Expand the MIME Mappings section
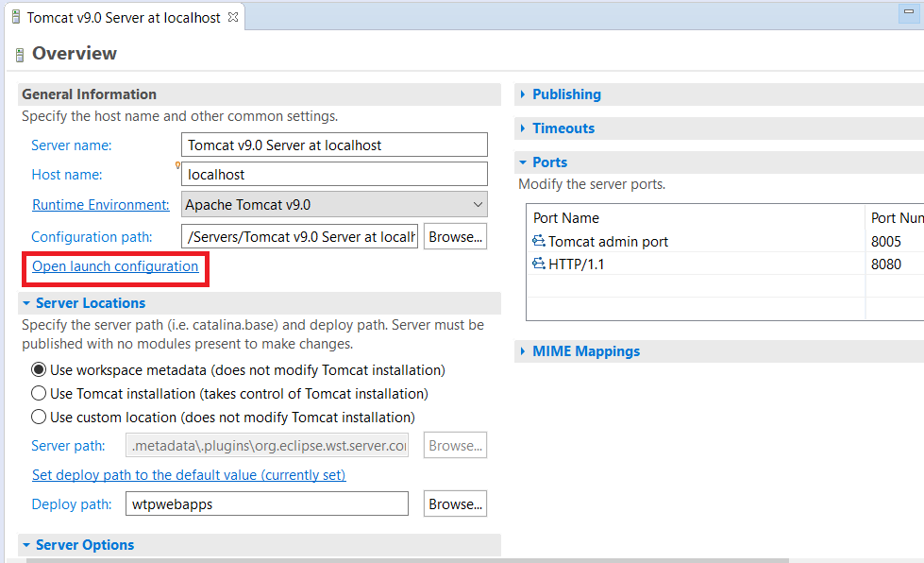This screenshot has width=924, height=563. (523, 351)
